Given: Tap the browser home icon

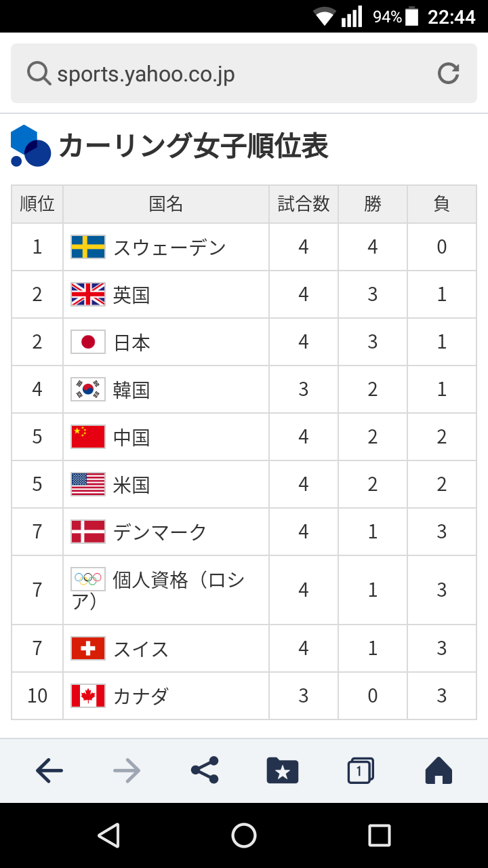Looking at the screenshot, I should (x=439, y=770).
